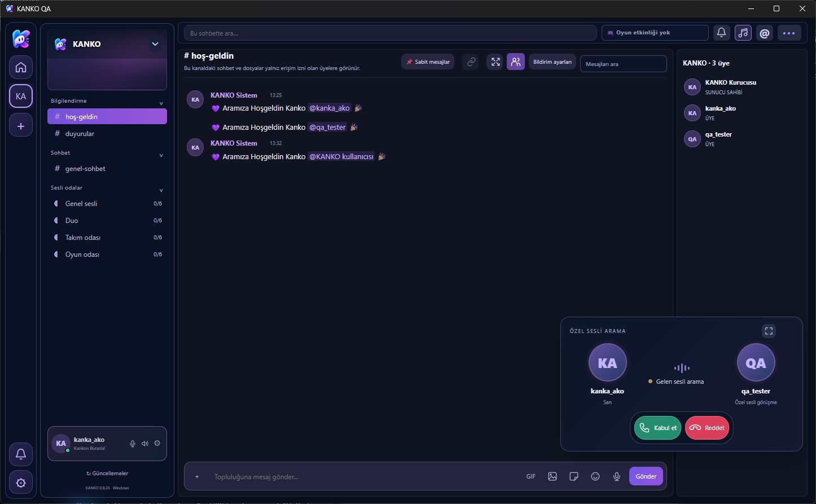816x504 pixels.
Task: Add a new server with plus icon
Action: 21,126
